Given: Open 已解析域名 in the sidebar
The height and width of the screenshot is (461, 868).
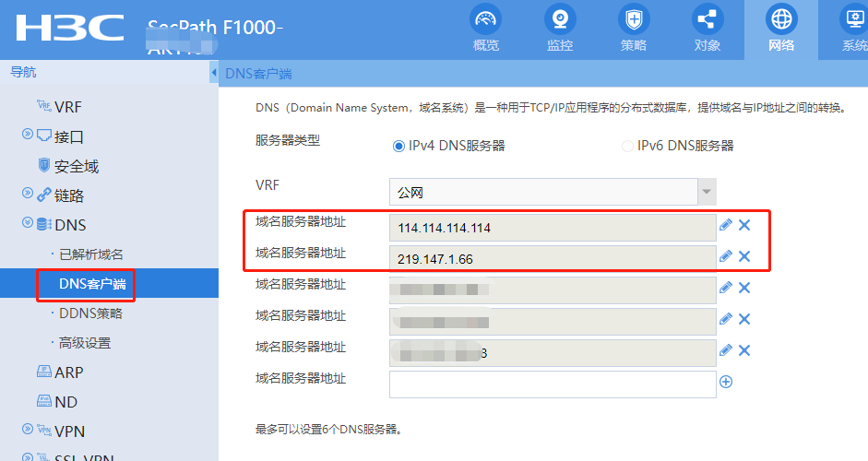Looking at the screenshot, I should click(x=90, y=254).
